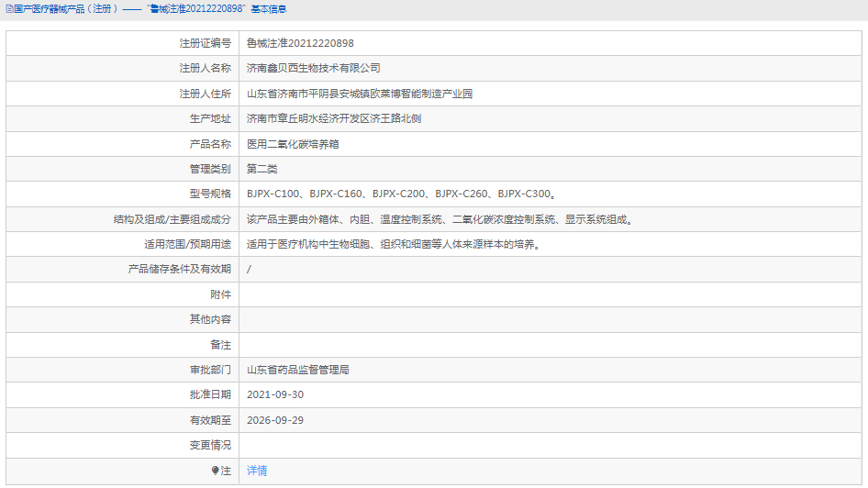Select production address 济南市章丘明水经济开发区济王路北侧
This screenshot has width=868, height=488.
coord(334,118)
